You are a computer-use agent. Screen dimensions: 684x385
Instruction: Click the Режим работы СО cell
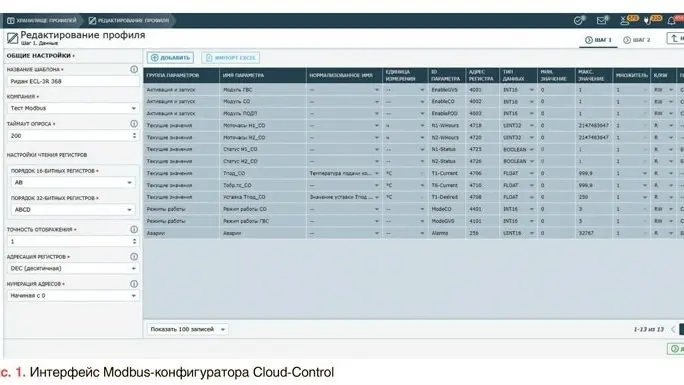coord(263,209)
